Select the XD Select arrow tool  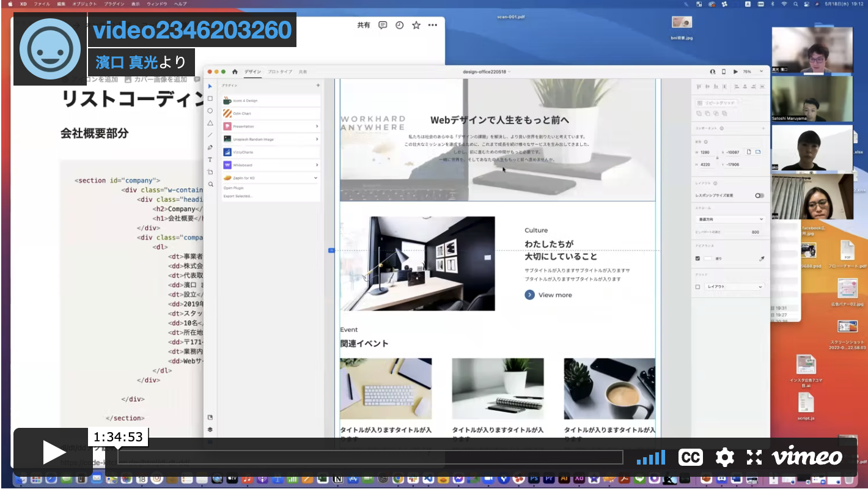(210, 86)
